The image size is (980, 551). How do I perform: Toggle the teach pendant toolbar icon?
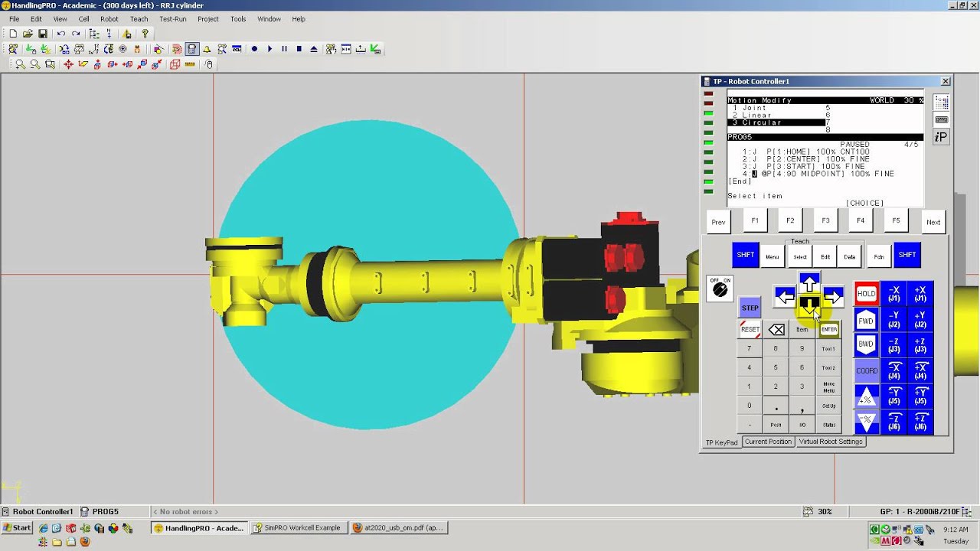tap(192, 49)
